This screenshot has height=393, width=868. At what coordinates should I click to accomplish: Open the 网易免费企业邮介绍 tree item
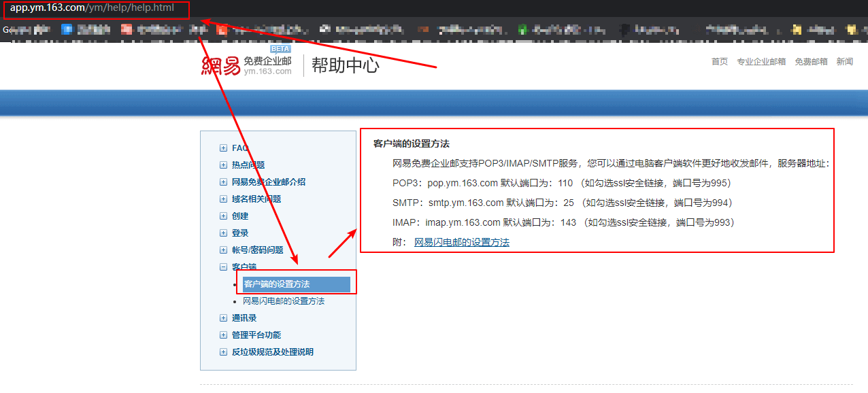[x=268, y=182]
